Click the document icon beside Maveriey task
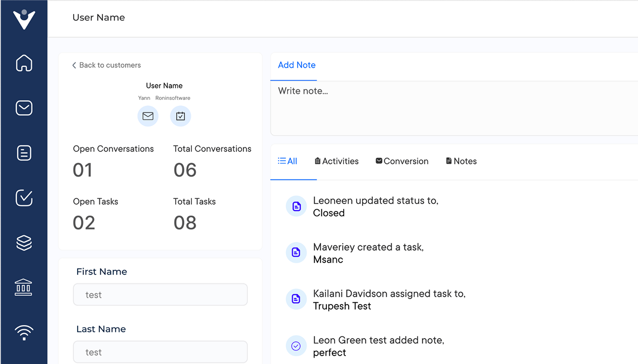Viewport: 638px width, 364px height. point(296,253)
